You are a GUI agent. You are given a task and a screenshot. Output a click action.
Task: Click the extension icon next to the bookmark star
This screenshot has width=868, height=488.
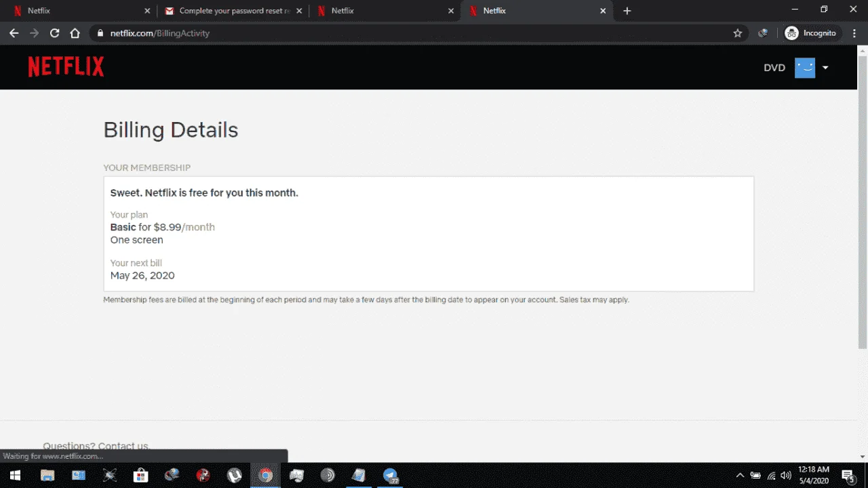763,33
